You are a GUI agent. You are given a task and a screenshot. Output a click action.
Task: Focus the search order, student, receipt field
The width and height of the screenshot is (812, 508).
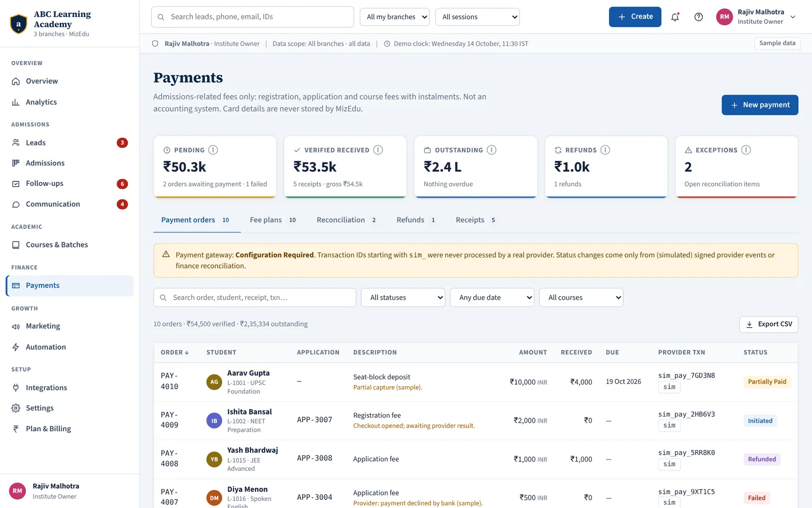tap(255, 298)
